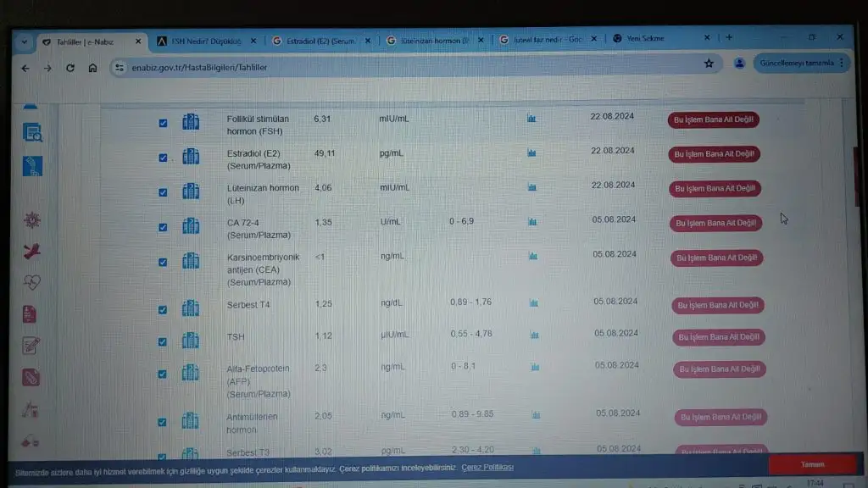
Task: Click the blue test-tube icon in the sidebar
Action: (32, 166)
